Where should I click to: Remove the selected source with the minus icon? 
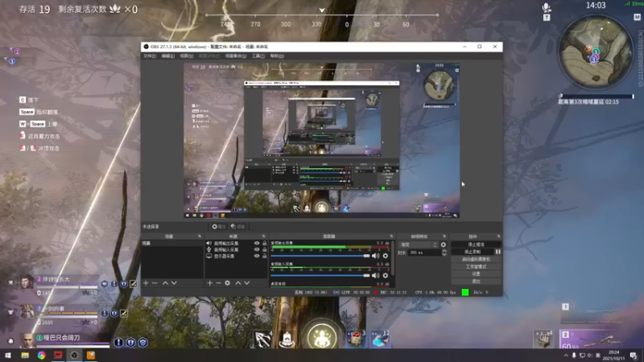pos(218,283)
